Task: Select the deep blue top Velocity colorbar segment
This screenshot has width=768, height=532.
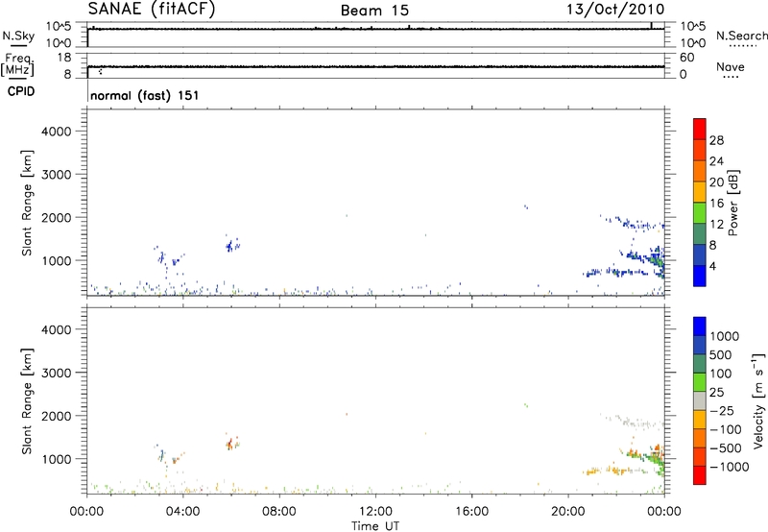Action: (x=700, y=326)
